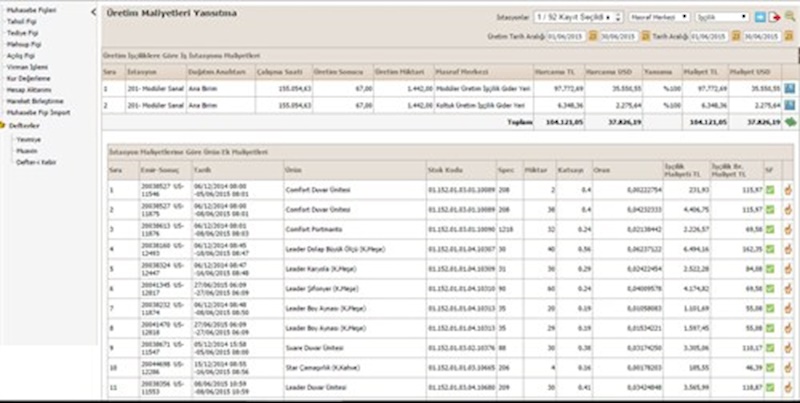Open Virman İşlemi in sidebar
Screen dimensions: 800x403
(27, 67)
